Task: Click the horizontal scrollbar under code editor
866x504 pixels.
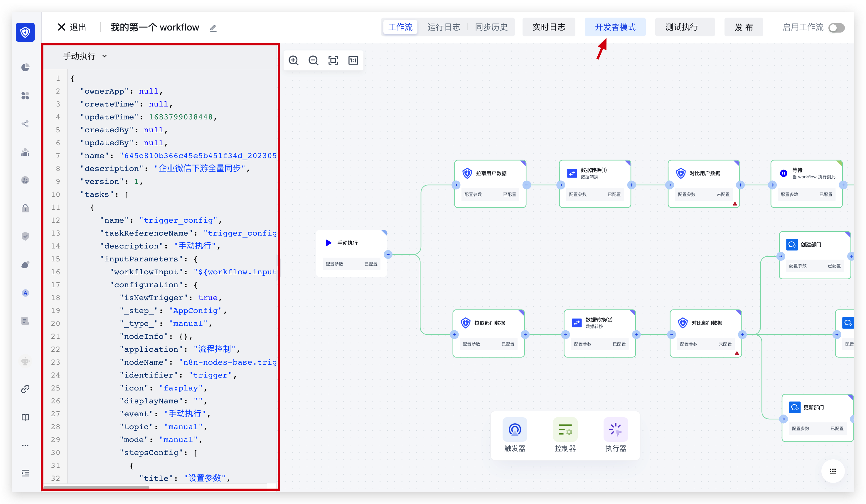Action: pos(96,487)
